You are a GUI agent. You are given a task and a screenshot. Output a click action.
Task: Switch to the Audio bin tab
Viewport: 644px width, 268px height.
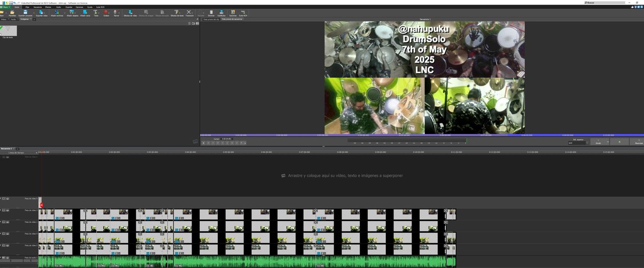(15, 19)
